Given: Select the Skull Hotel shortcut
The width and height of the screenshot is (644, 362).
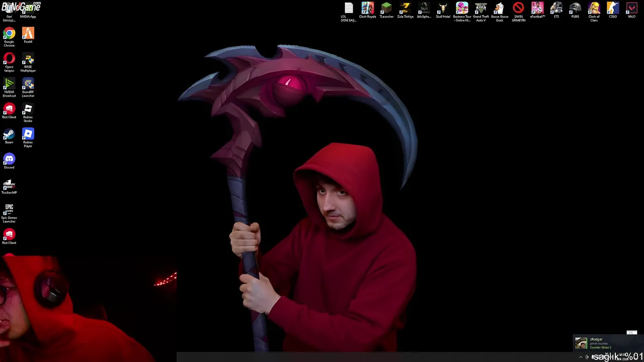Looking at the screenshot, I should click(x=443, y=11).
